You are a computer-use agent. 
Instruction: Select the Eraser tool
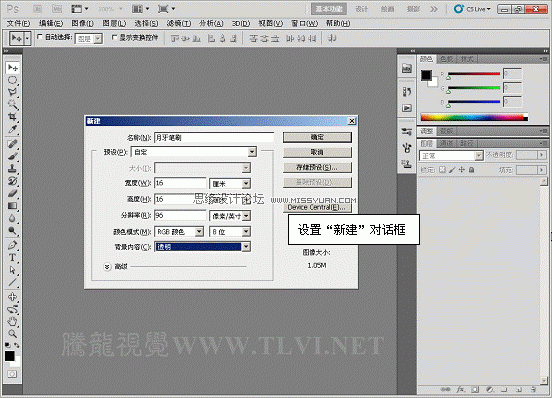[x=13, y=193]
